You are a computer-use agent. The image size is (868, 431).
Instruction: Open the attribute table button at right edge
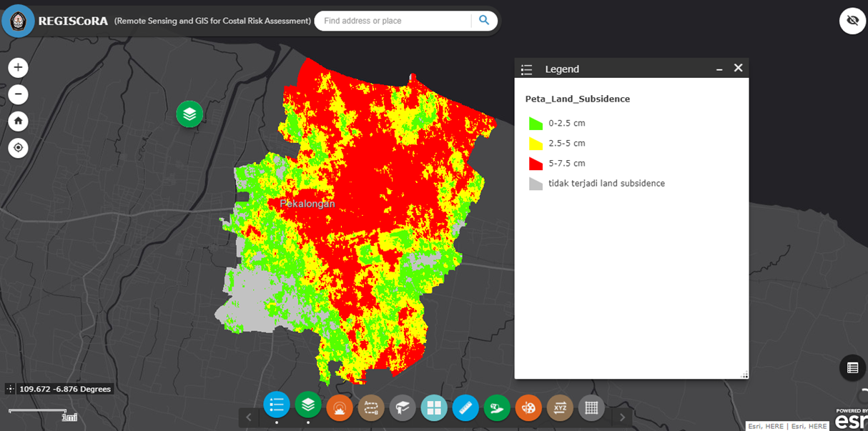click(x=852, y=368)
